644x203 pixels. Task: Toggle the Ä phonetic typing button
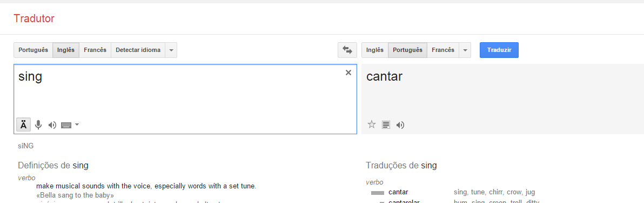point(23,125)
